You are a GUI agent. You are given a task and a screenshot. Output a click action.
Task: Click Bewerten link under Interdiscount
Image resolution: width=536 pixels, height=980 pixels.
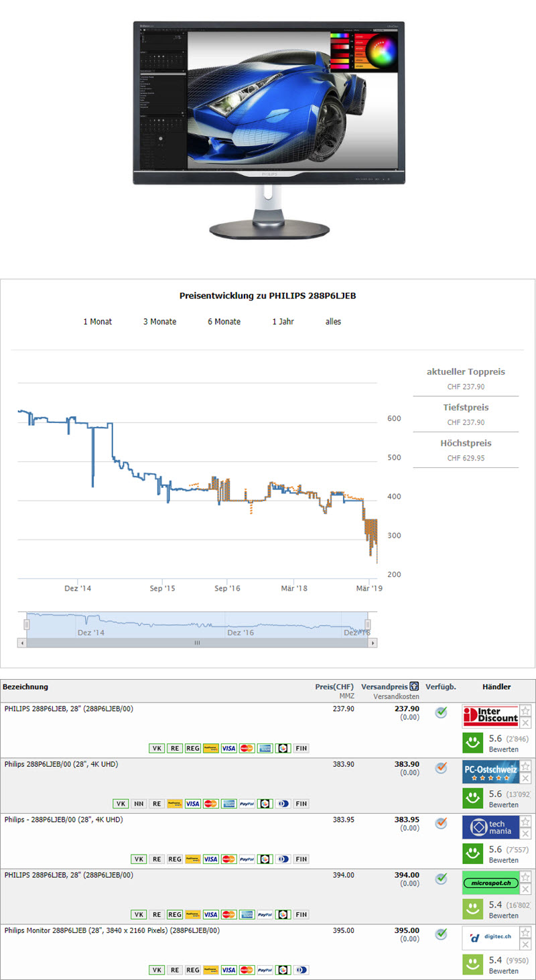click(503, 749)
